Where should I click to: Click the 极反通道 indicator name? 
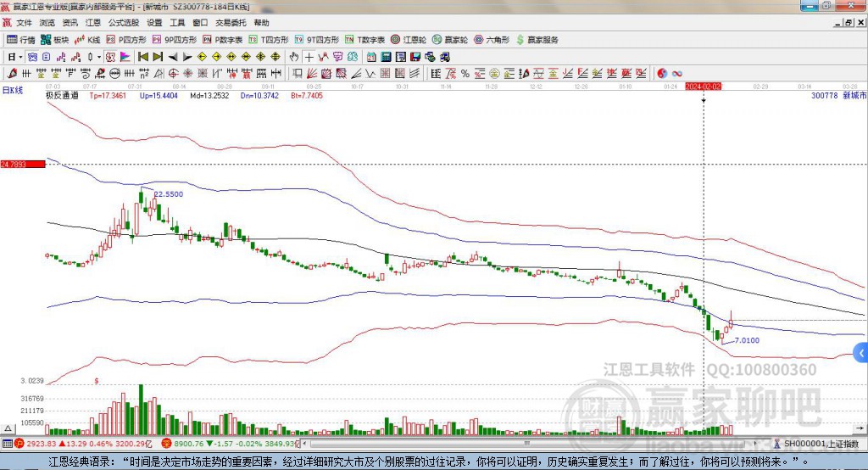pos(62,95)
